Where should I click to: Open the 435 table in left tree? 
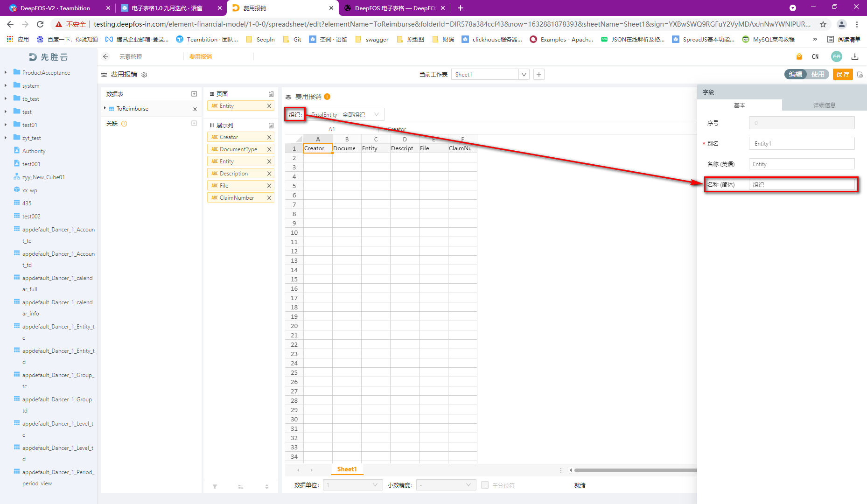pos(27,203)
